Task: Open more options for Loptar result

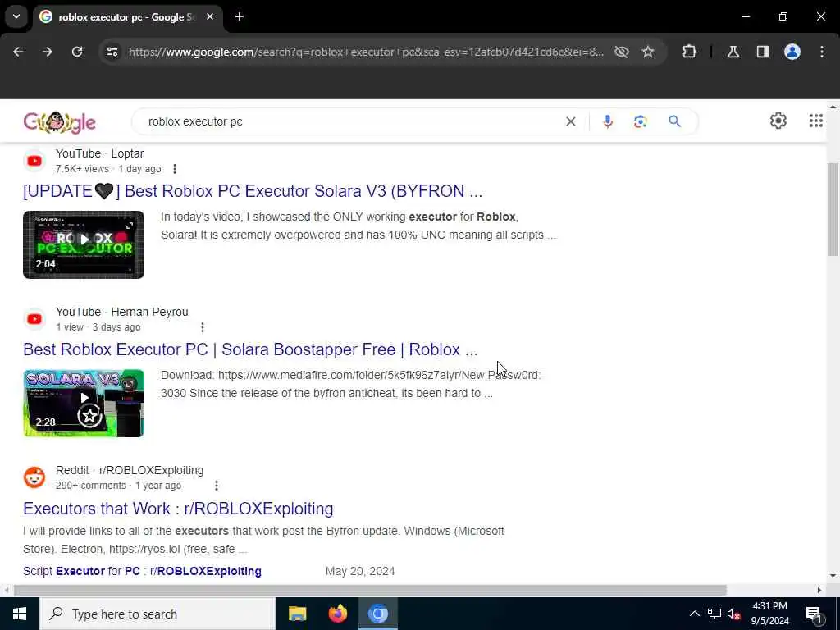Action: (175, 169)
